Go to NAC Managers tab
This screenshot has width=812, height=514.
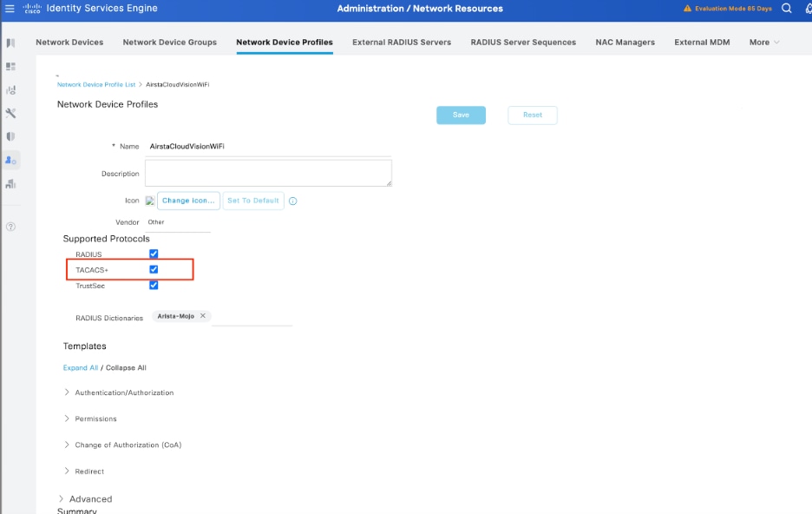coord(625,43)
